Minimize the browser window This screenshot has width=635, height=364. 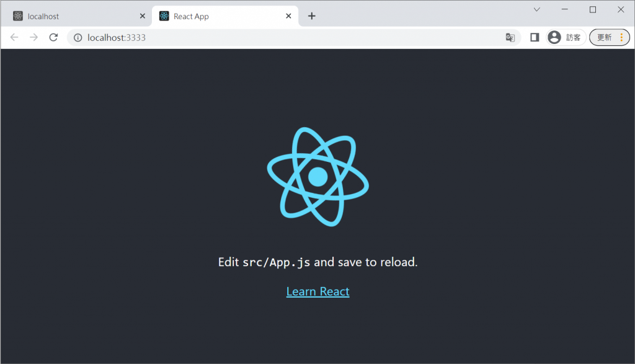pos(564,9)
